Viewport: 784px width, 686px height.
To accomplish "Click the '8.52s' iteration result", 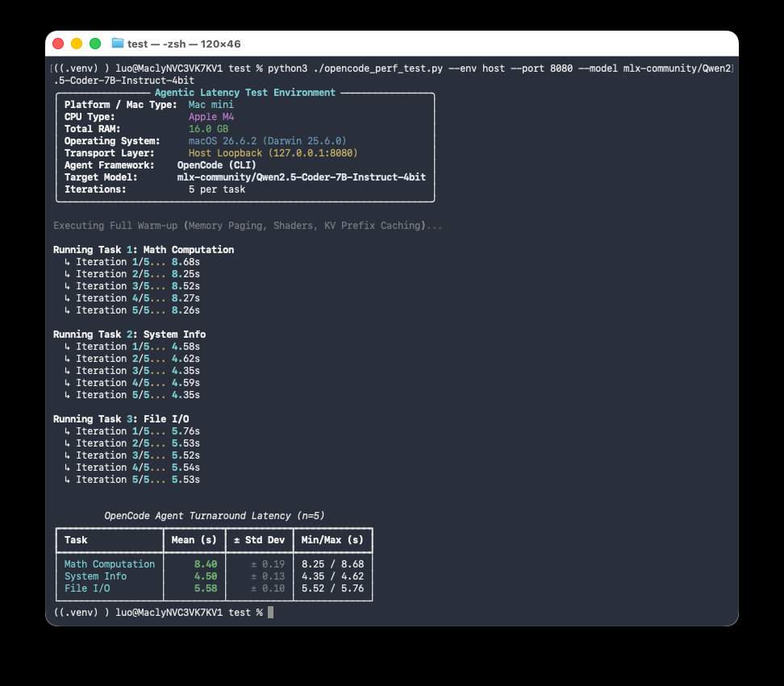I will pos(186,286).
